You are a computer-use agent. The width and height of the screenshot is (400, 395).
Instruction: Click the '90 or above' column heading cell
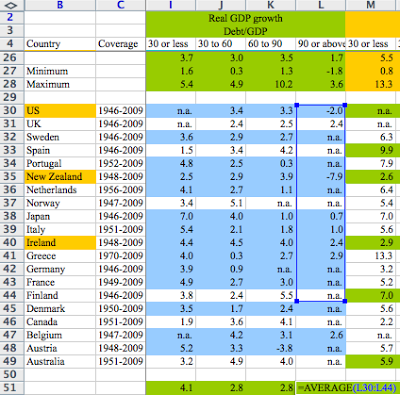coord(321,44)
